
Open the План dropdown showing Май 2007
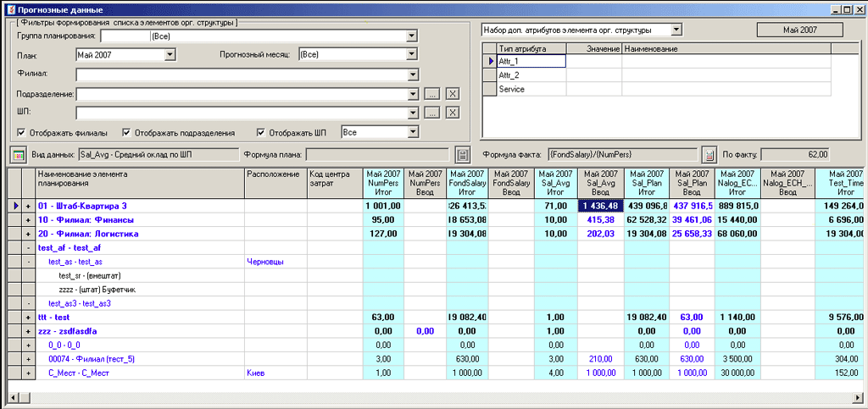(x=170, y=54)
